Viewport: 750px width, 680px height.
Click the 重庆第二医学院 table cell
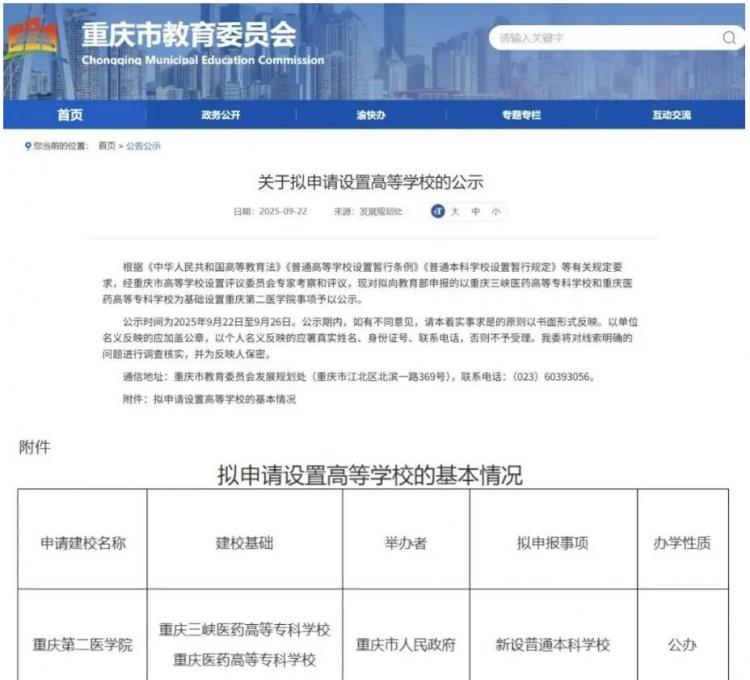tap(83, 645)
